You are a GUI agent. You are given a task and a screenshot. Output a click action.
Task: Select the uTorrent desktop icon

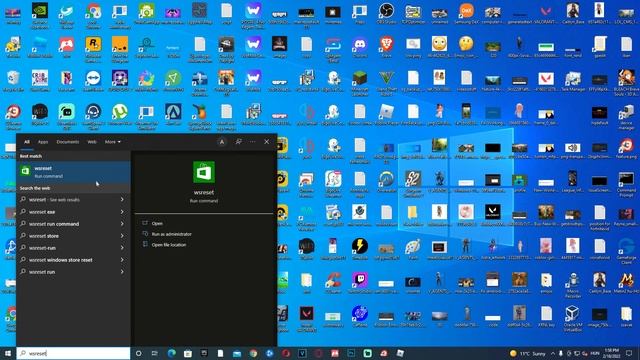coord(120,115)
